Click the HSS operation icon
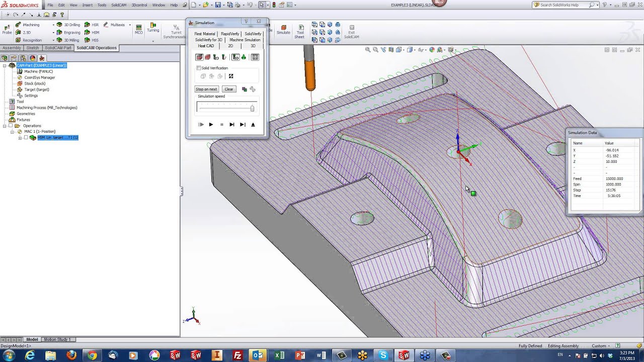The width and height of the screenshot is (644, 362). (x=87, y=40)
